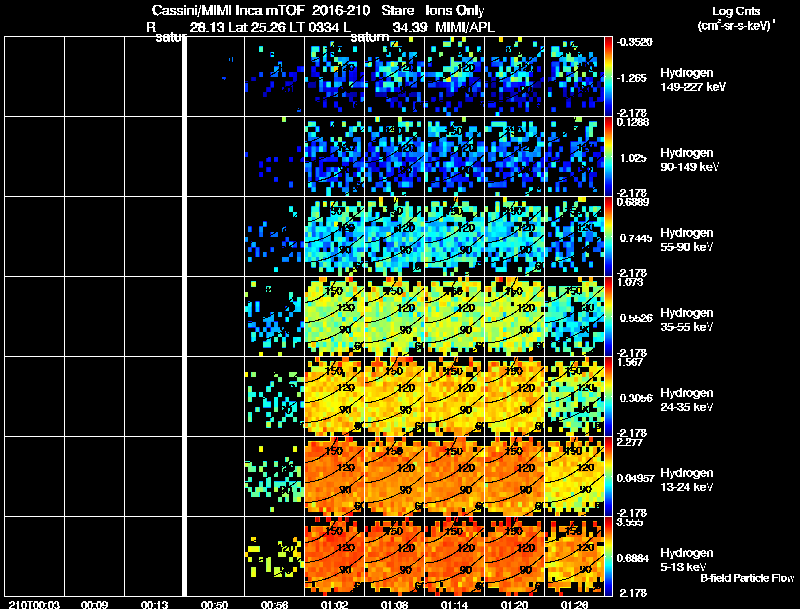Click the color bar beside Hydrogen 35-55 keV
Screen dimensions: 800x609
coord(608,317)
